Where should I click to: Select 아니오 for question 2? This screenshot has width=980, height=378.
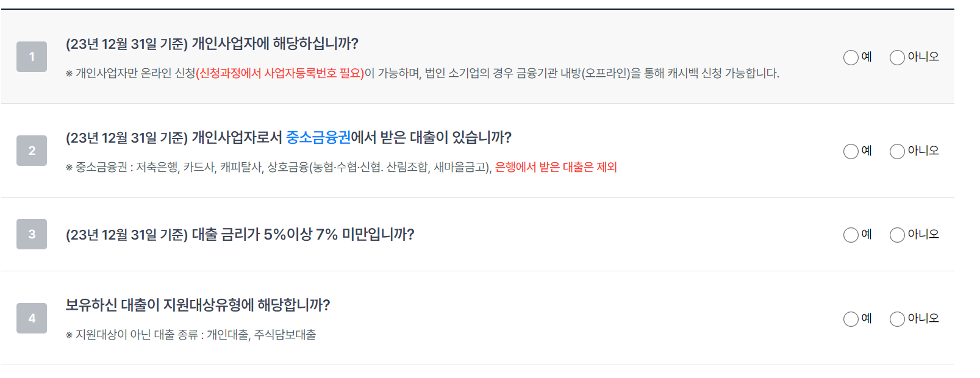896,151
